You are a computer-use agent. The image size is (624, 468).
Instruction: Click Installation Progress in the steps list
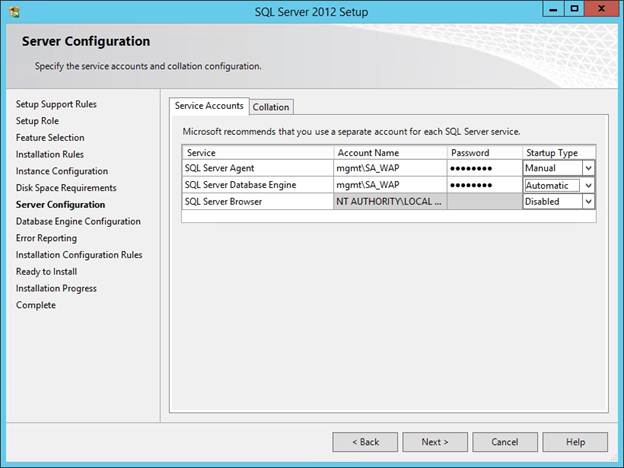pos(56,288)
